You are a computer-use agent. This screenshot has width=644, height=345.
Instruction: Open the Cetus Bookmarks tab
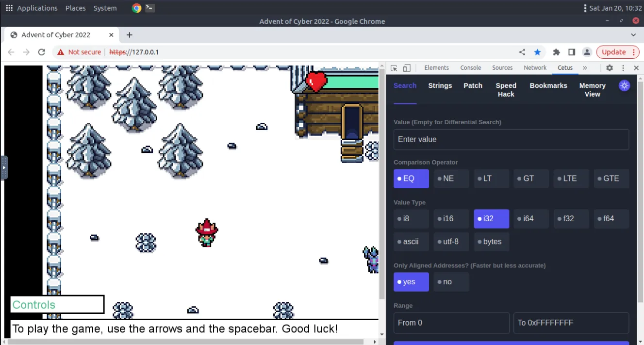tap(548, 86)
